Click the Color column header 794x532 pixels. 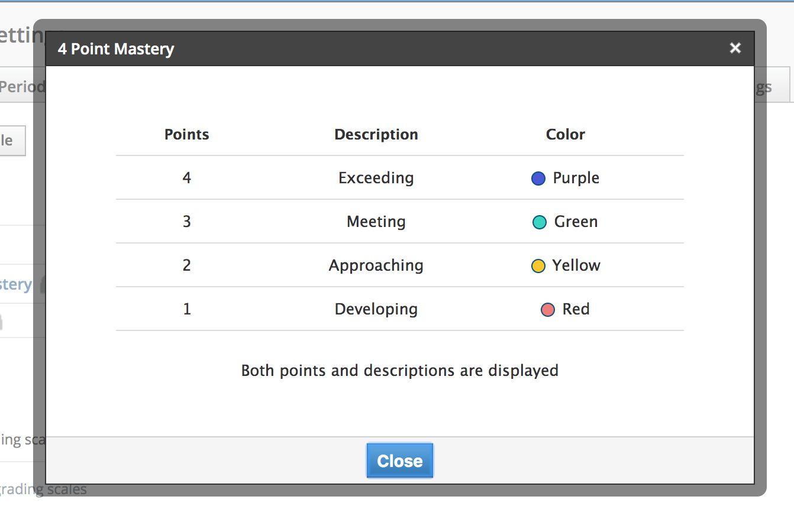[565, 134]
